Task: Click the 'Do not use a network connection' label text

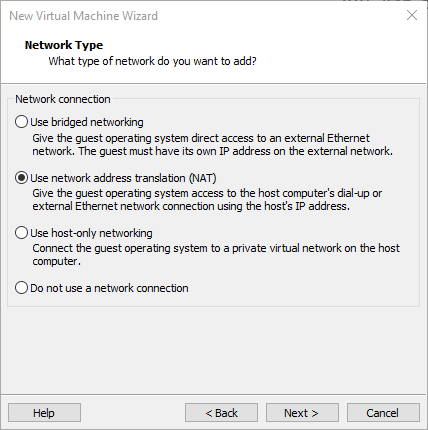Action: point(109,288)
